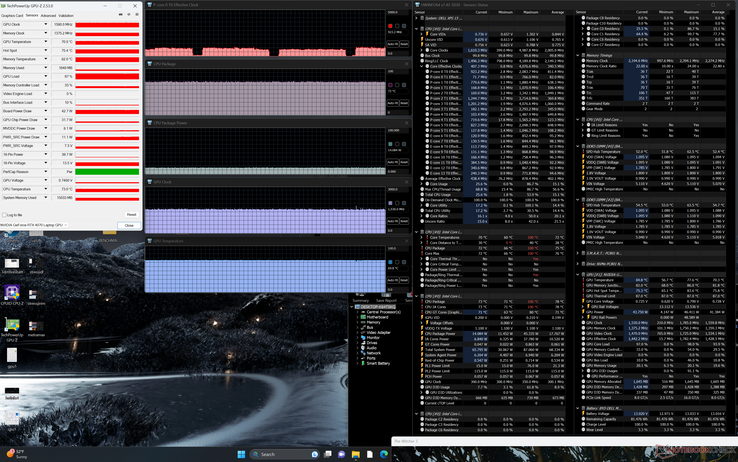
Task: Open the PerfCap Reason sensor dropdown
Action: pos(46,172)
